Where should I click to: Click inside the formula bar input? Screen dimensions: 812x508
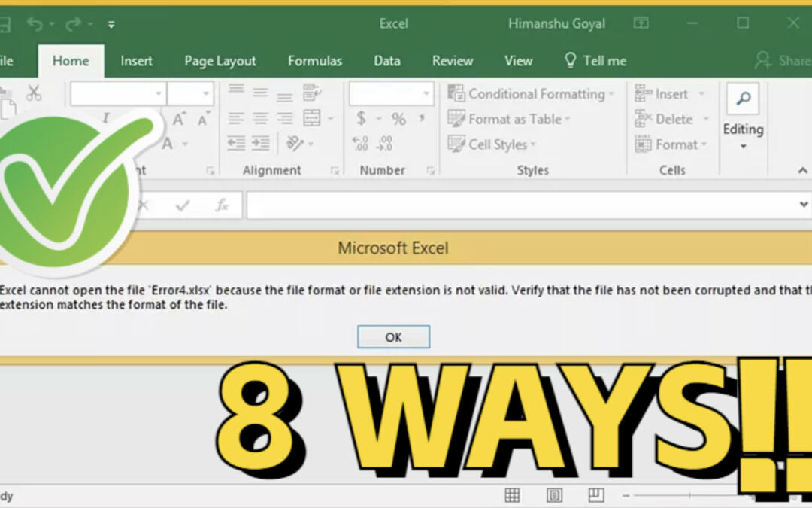pos(519,205)
